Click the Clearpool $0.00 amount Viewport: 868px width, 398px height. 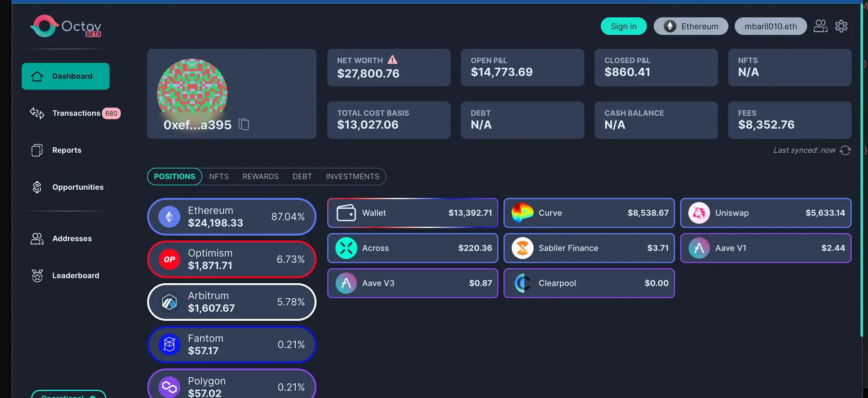click(x=656, y=283)
